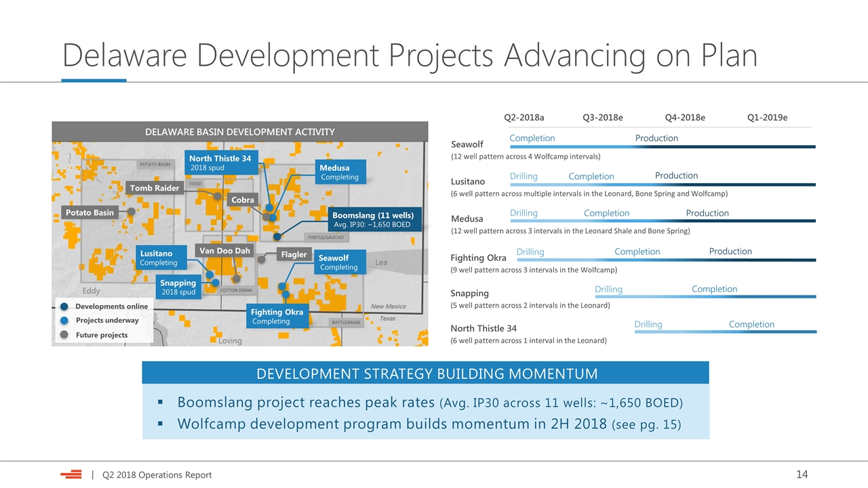Click the North Thistle 34 timeline project name
This screenshot has height=488, width=868.
point(484,329)
